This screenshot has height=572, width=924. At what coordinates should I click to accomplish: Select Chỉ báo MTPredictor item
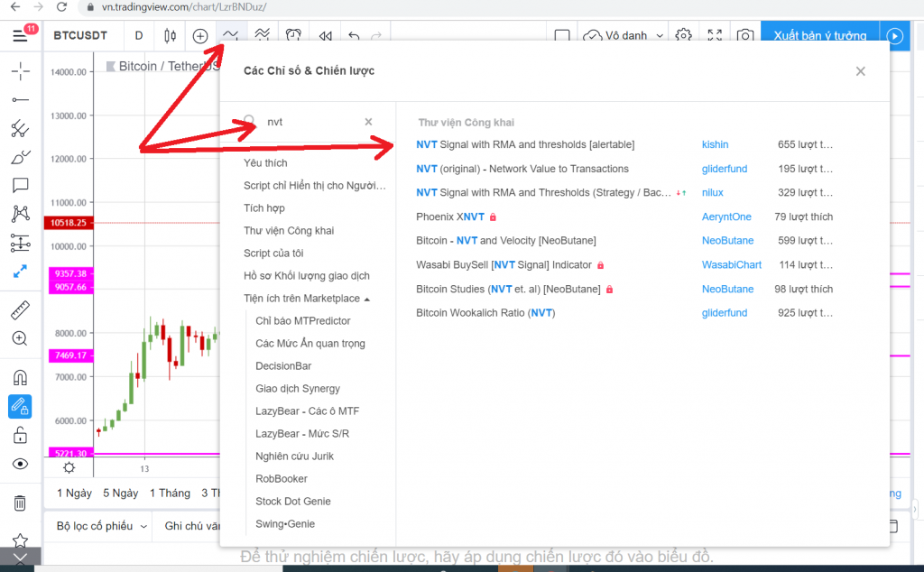pos(303,321)
